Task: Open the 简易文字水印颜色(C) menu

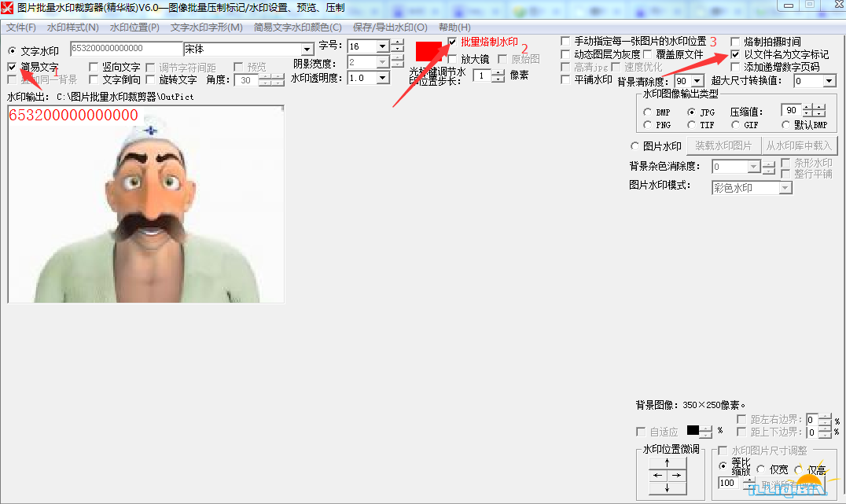Action: pos(298,27)
